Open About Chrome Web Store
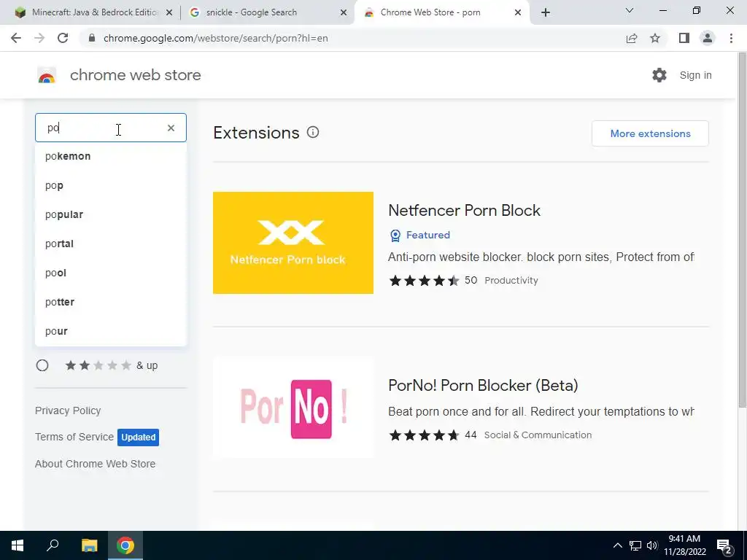747x560 pixels. click(x=96, y=464)
